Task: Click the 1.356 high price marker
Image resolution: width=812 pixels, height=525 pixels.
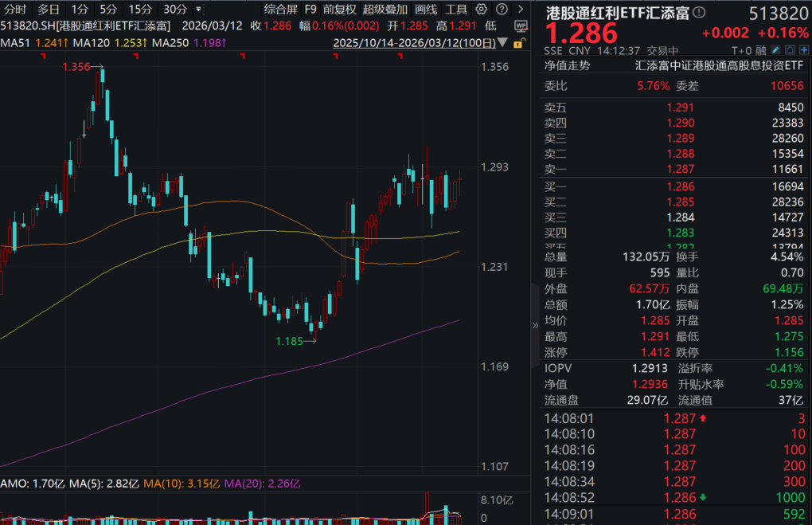Action: [76, 68]
